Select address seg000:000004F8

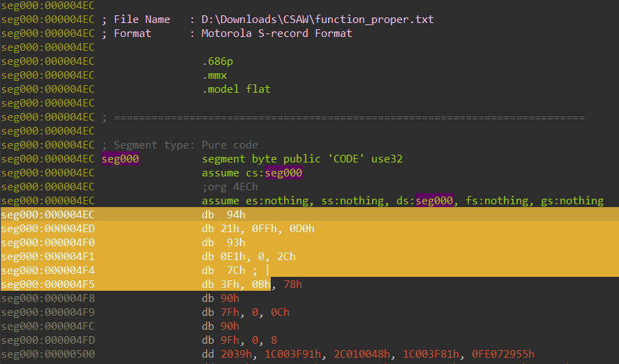[x=47, y=298]
